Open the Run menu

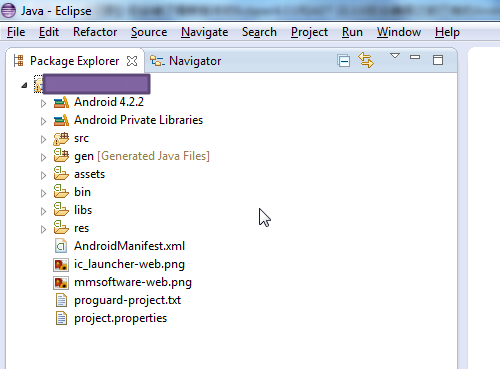pos(352,32)
